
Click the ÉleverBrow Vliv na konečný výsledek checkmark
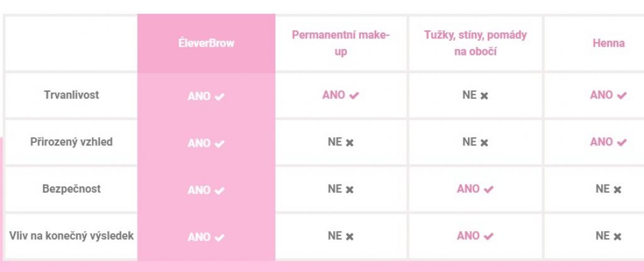tap(219, 238)
